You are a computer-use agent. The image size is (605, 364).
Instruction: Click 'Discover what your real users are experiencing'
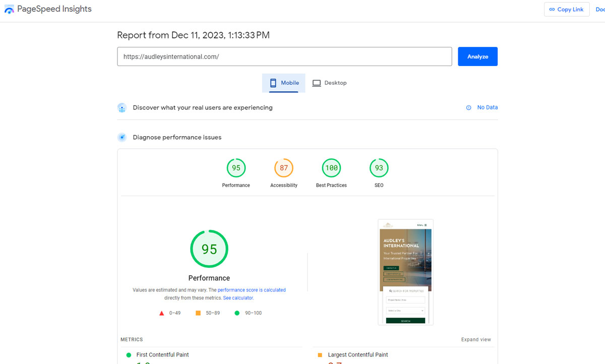(x=203, y=107)
